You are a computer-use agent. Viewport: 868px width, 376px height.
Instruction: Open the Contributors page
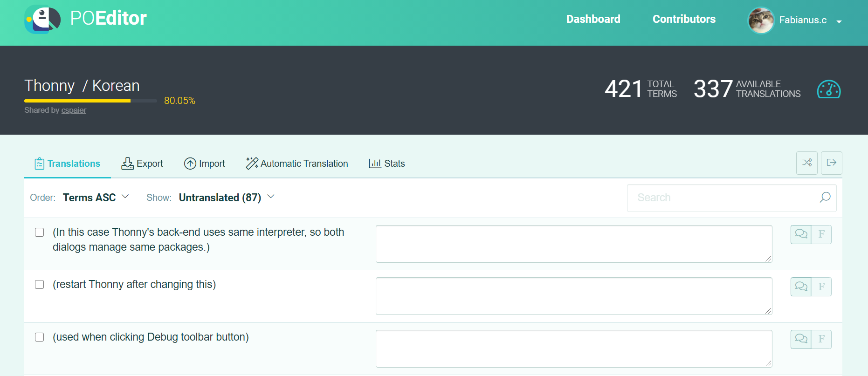coord(684,19)
